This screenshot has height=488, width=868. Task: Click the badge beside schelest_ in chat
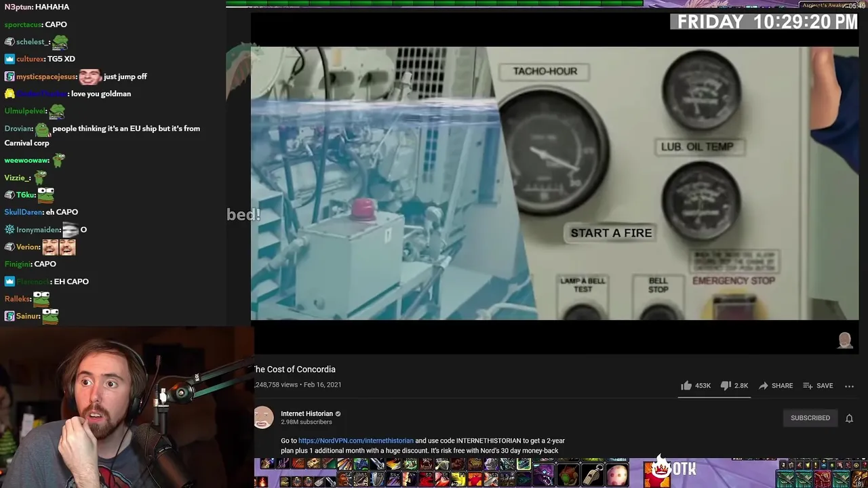[x=9, y=42]
